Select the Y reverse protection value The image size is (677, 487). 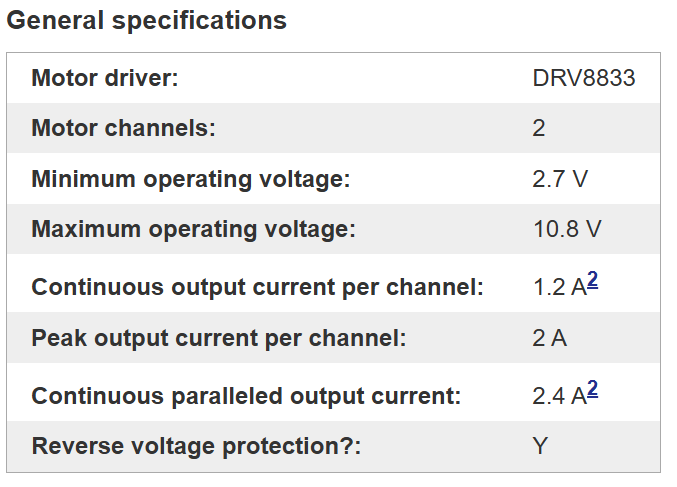tap(540, 446)
